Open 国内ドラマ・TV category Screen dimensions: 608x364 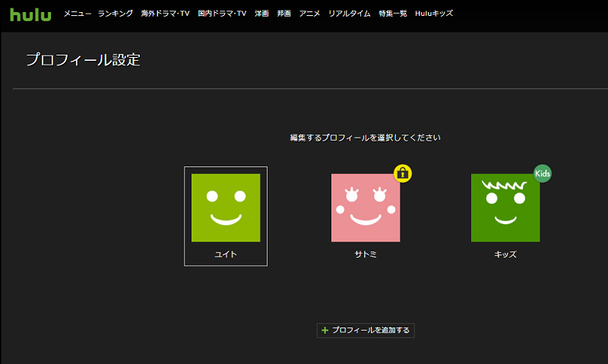click(222, 14)
